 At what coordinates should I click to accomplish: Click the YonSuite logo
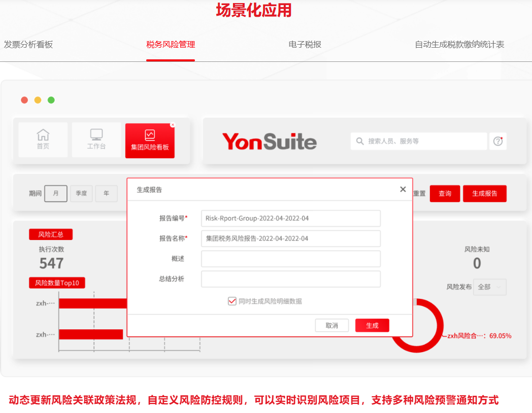pyautogui.click(x=269, y=142)
